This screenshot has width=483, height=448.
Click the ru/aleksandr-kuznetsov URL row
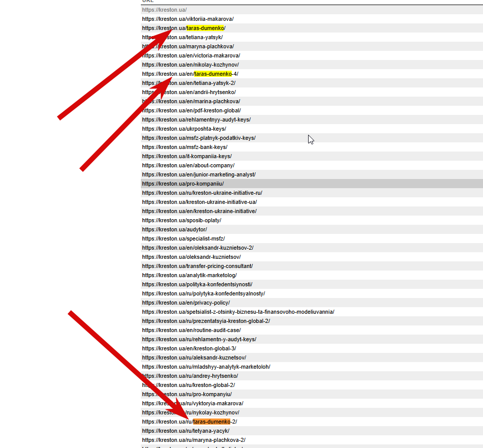coord(312,357)
